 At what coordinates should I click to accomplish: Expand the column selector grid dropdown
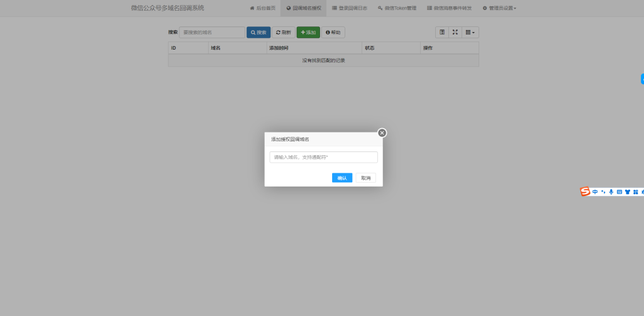tap(470, 32)
